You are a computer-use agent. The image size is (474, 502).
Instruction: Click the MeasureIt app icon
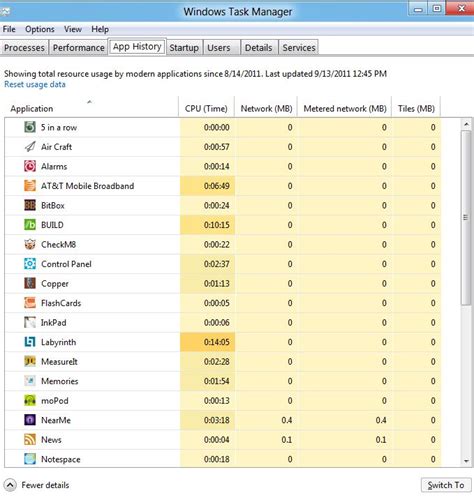pyautogui.click(x=30, y=362)
